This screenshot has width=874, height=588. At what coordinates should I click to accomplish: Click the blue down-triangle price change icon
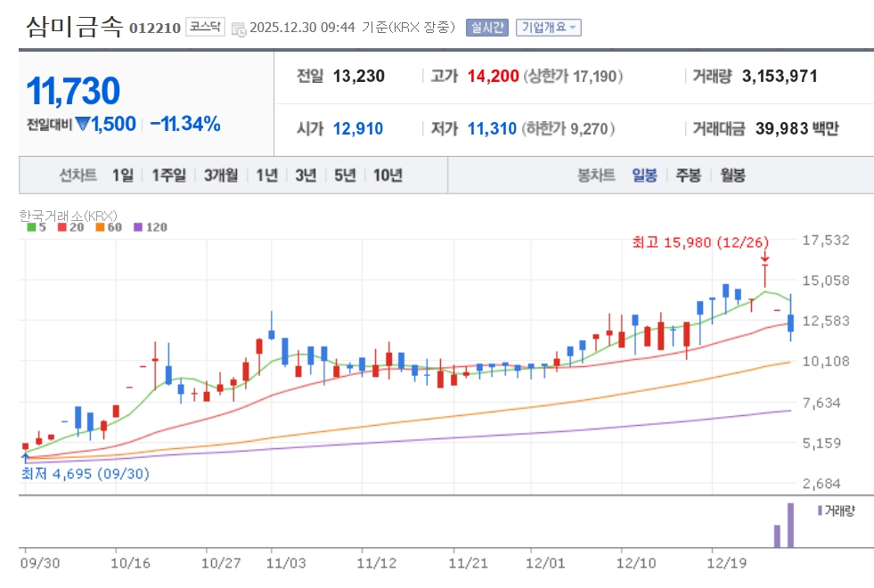pos(82,125)
